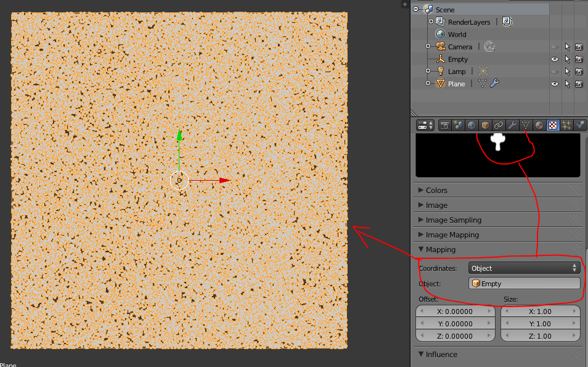Click the render layer data icon after RenderLayers
Image resolution: width=588 pixels, height=367 pixels.
point(507,22)
